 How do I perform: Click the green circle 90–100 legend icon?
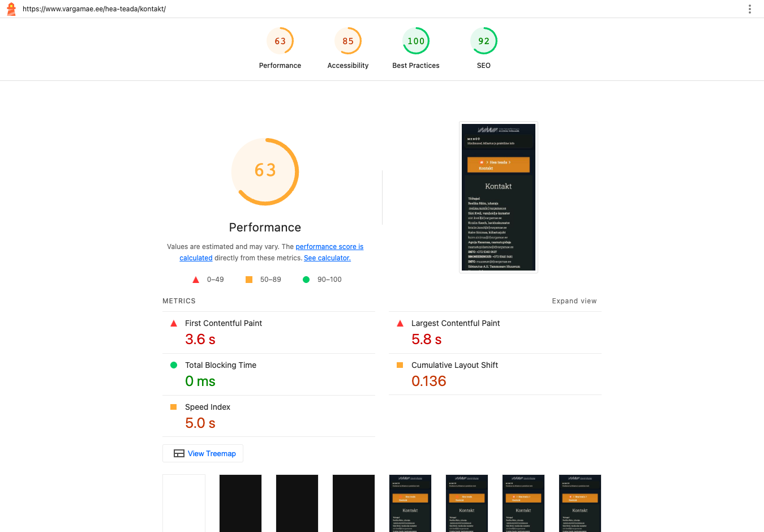click(x=306, y=280)
